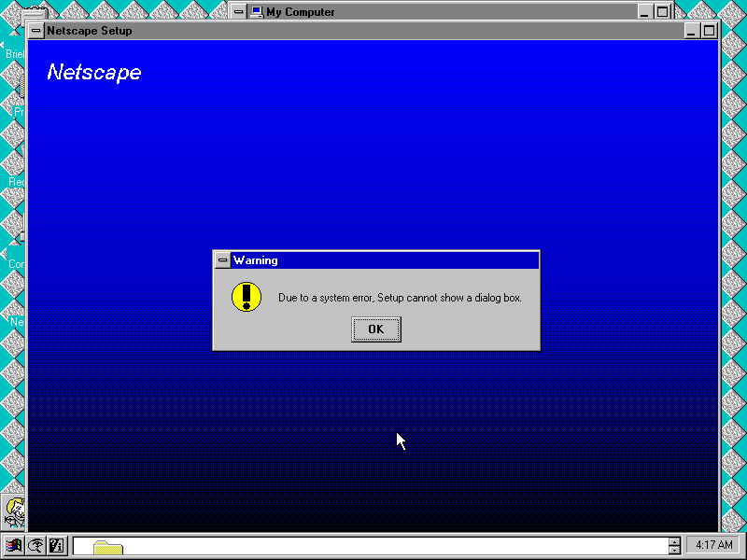Click the cartoon face icon above the taskbar
Viewport: 747px width, 560px height.
coord(15,511)
